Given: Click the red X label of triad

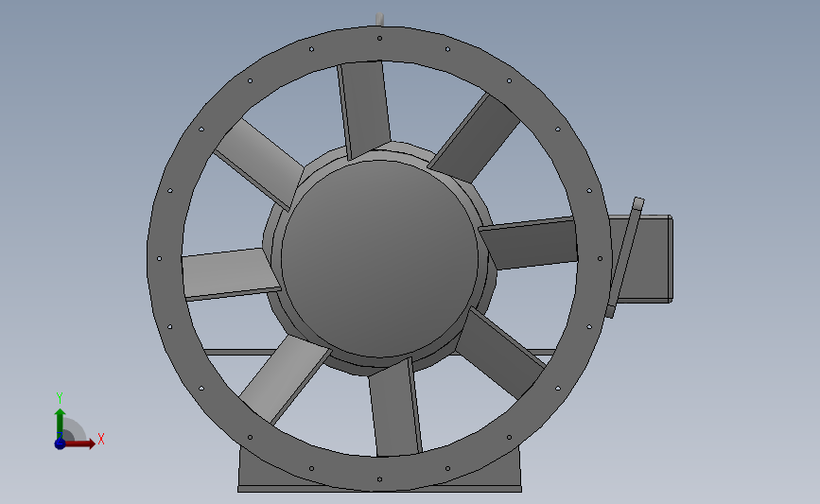Looking at the screenshot, I should (x=101, y=439).
